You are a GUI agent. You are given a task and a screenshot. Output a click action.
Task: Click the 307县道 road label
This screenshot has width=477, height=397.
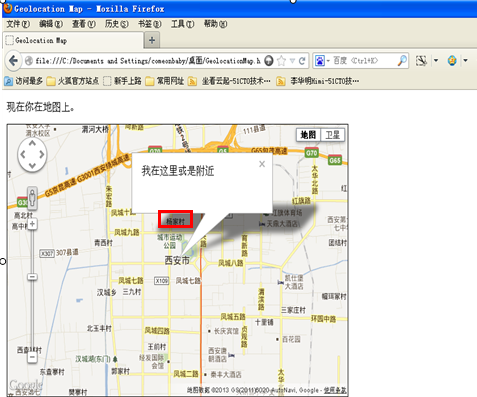(x=67, y=252)
